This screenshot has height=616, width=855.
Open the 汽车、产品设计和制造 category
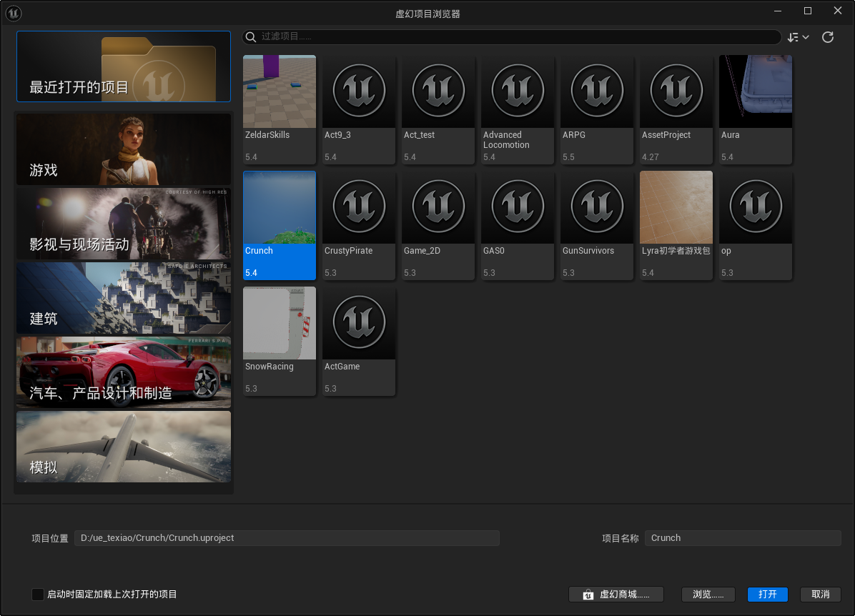click(x=124, y=372)
